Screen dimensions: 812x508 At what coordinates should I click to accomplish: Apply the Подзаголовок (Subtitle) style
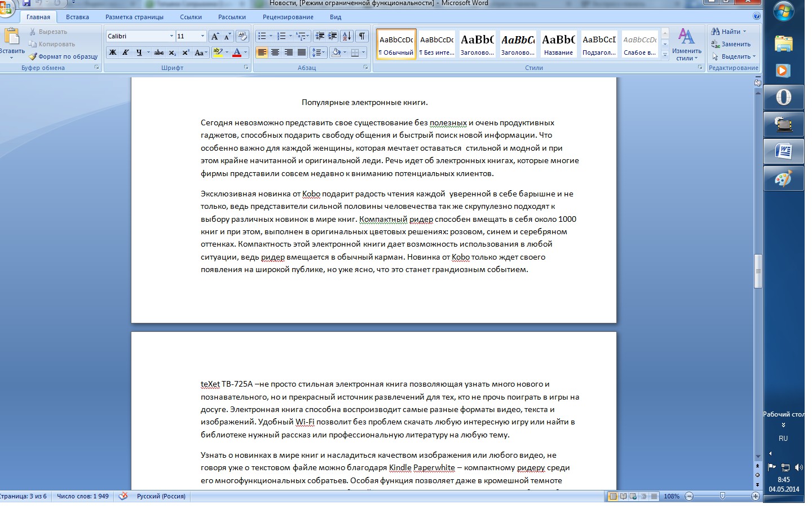pos(599,44)
